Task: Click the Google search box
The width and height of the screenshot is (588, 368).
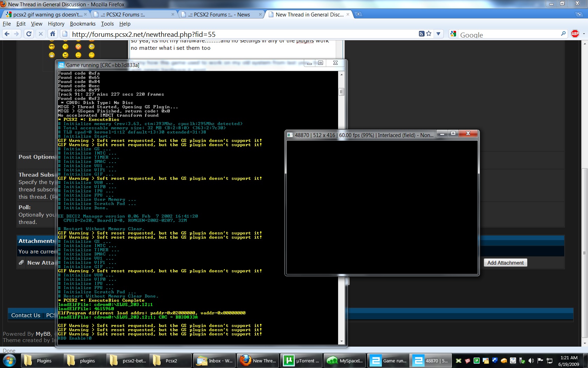Action: [x=509, y=35]
